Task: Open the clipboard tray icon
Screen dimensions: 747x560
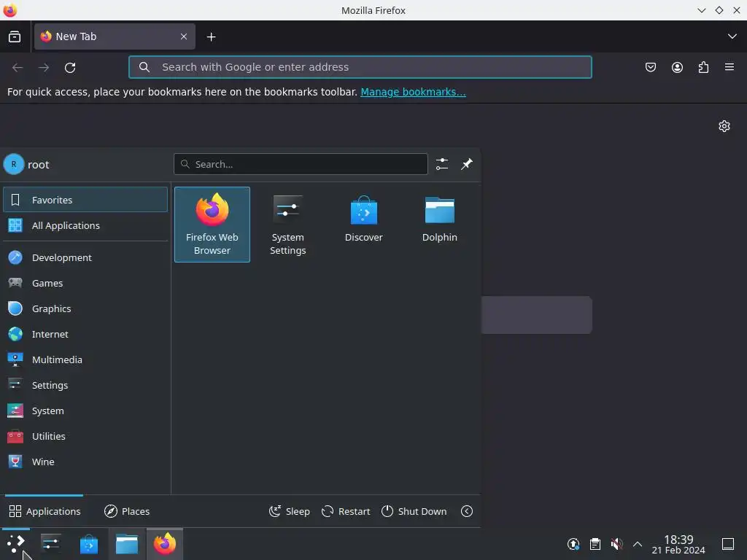Action: tap(595, 543)
